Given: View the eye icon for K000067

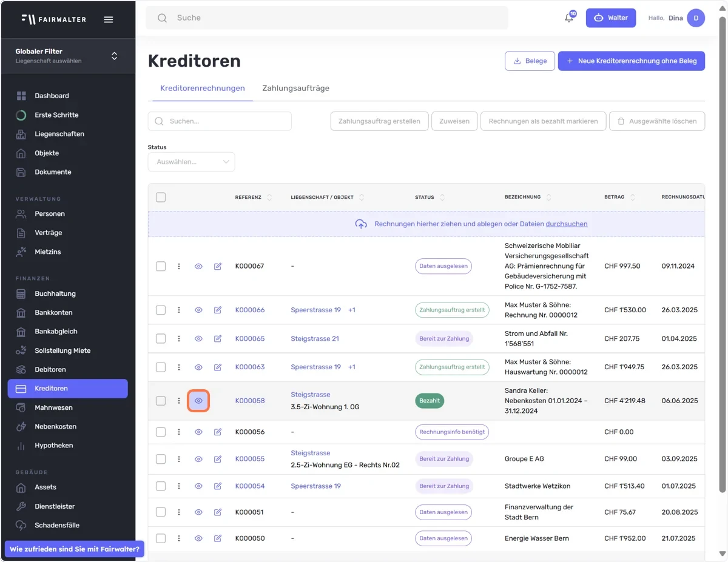Looking at the screenshot, I should 198,266.
